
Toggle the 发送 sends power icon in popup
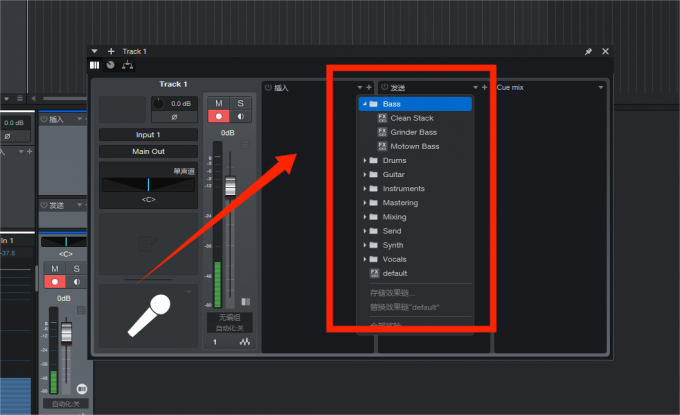(x=384, y=87)
